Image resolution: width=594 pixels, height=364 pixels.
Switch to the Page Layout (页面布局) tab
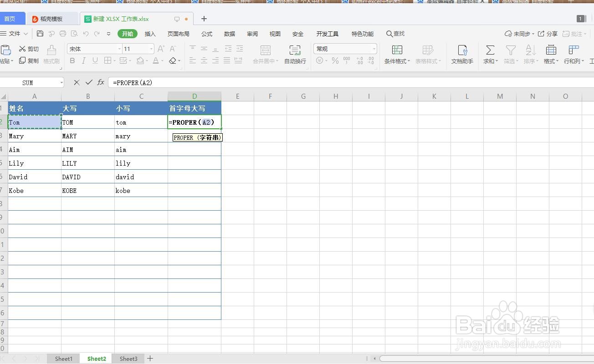tap(178, 34)
